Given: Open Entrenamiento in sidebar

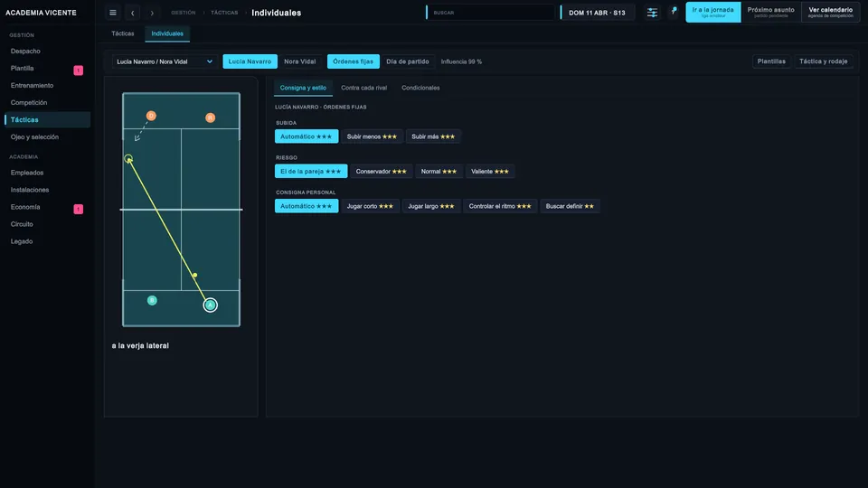Looking at the screenshot, I should tap(48, 85).
